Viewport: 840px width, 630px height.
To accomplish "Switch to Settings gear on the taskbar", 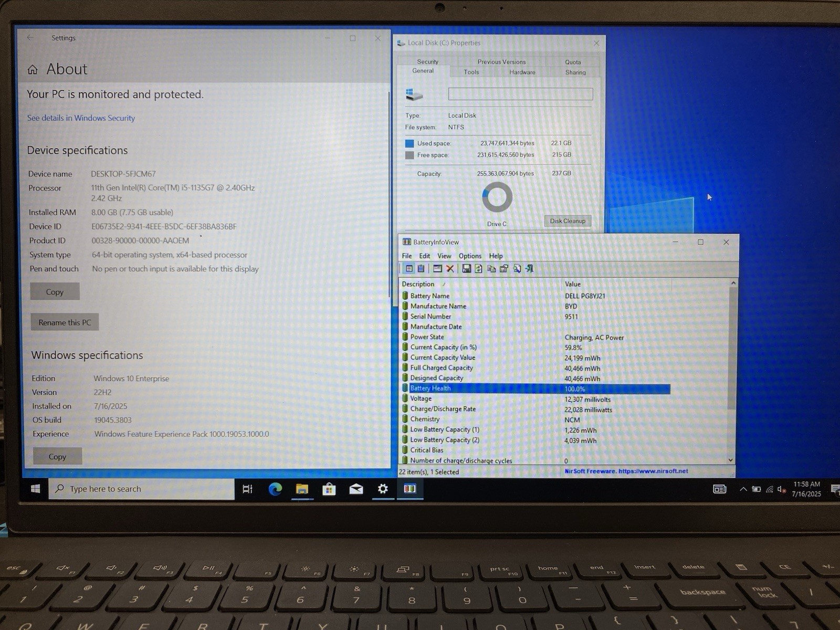I will (x=383, y=489).
